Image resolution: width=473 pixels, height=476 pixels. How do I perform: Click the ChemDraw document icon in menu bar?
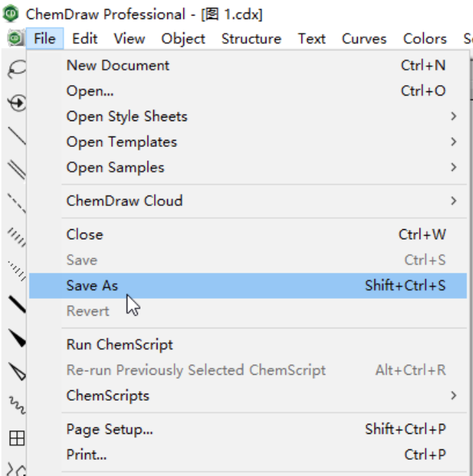point(15,38)
